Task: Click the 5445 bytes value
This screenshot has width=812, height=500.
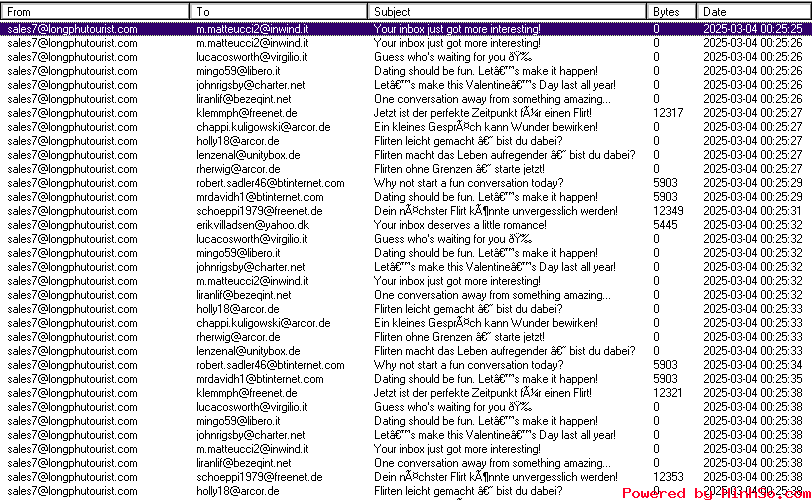Action: tap(665, 225)
